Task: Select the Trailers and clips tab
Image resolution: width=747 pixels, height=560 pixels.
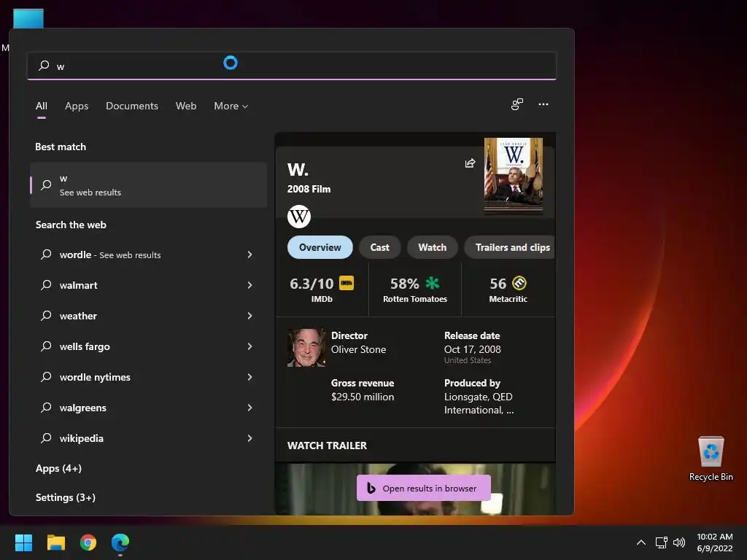Action: click(510, 247)
